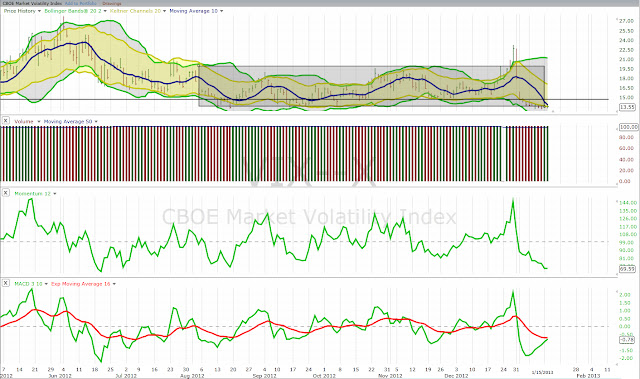Select the gray rectangle drawing on price chart
640x379 pixels.
coord(371,86)
